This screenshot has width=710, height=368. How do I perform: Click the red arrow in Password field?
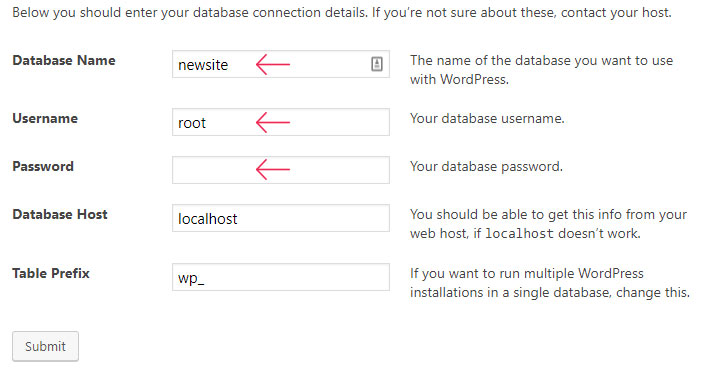point(273,169)
